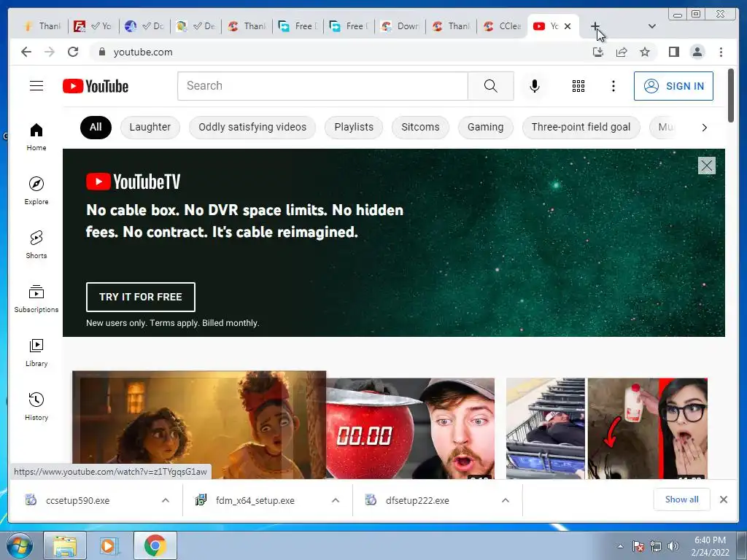Click the volume speaker tray icon
747x560 pixels.
coord(673,546)
